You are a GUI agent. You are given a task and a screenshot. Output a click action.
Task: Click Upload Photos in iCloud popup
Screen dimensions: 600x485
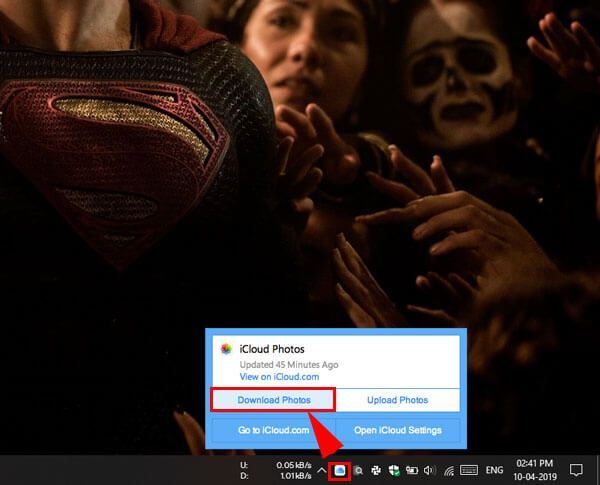[398, 400]
